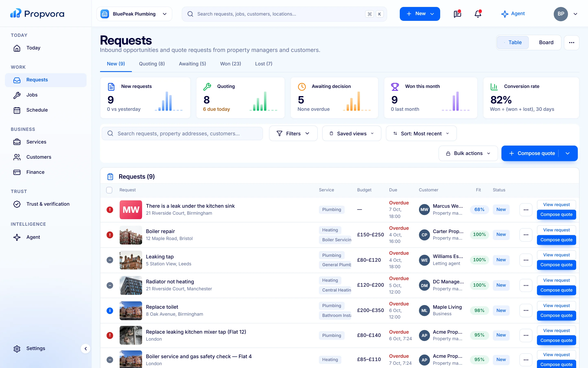Open the Bulk actions dropdown
Image resolution: width=588 pixels, height=368 pixels.
click(468, 153)
